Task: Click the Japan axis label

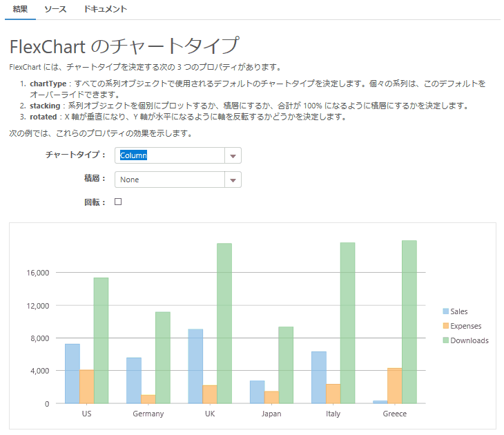Action: pos(271,414)
